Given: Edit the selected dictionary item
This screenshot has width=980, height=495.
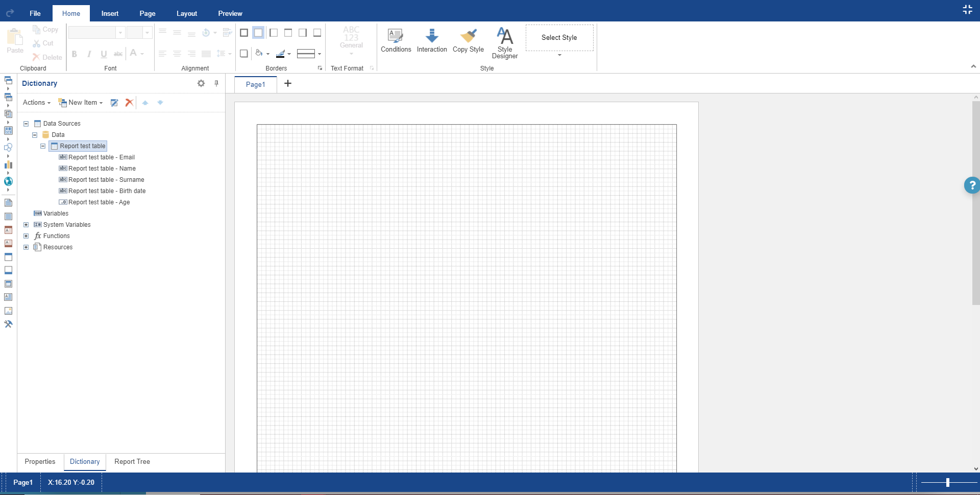Looking at the screenshot, I should pyautogui.click(x=114, y=103).
